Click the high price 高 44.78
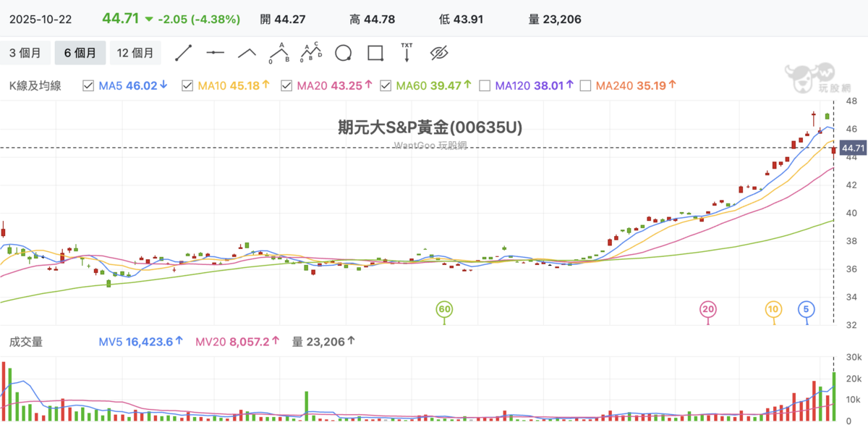The image size is (868, 425). (x=372, y=20)
